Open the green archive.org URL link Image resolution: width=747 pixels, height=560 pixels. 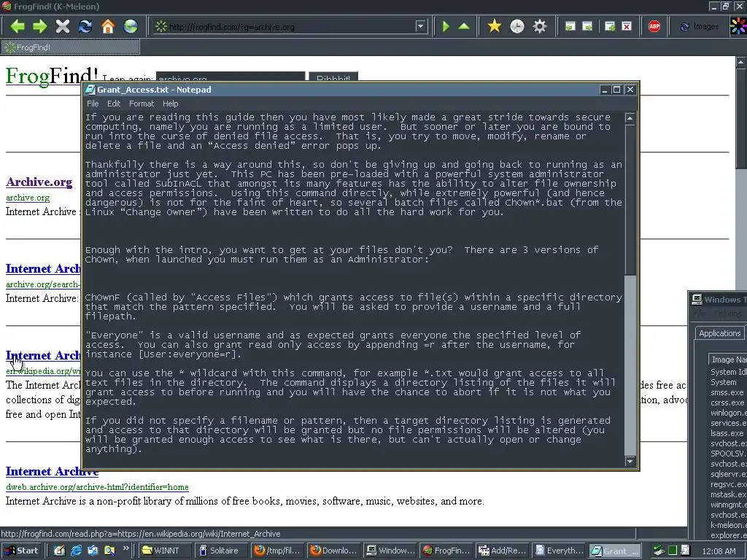(28, 198)
